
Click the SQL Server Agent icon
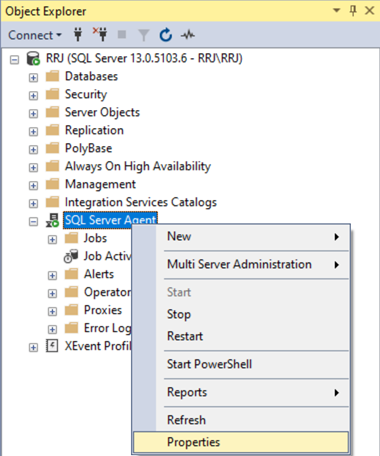point(52,220)
